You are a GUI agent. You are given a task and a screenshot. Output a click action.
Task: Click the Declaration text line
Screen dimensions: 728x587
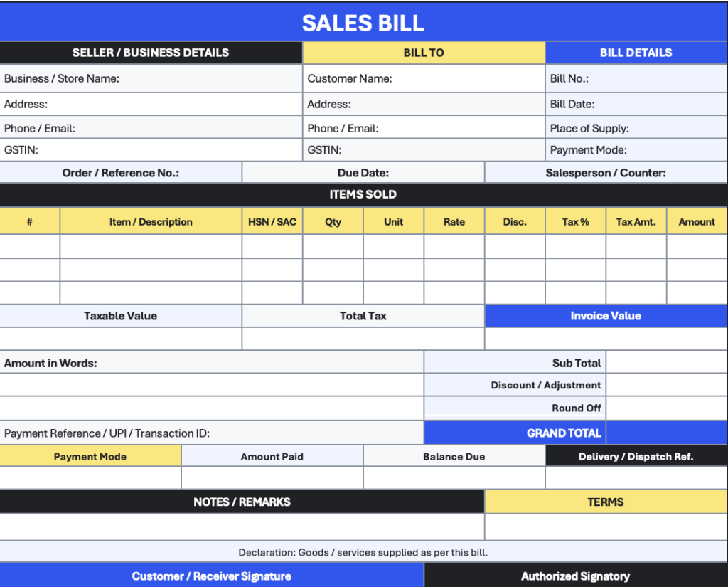click(363, 552)
